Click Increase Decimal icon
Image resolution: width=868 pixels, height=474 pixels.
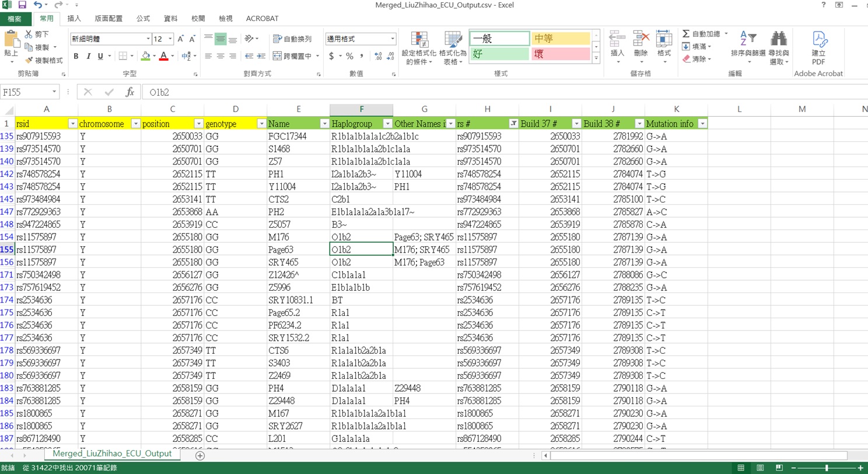(x=379, y=57)
